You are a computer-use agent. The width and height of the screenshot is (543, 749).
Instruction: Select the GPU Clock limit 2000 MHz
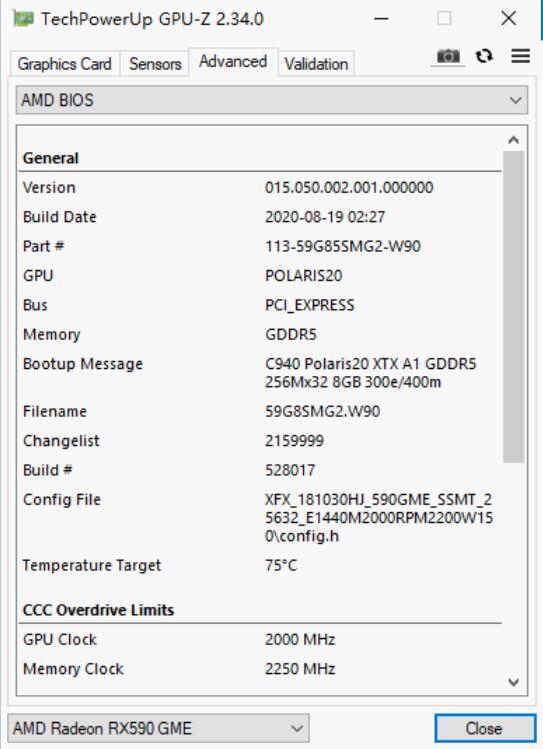(300, 640)
